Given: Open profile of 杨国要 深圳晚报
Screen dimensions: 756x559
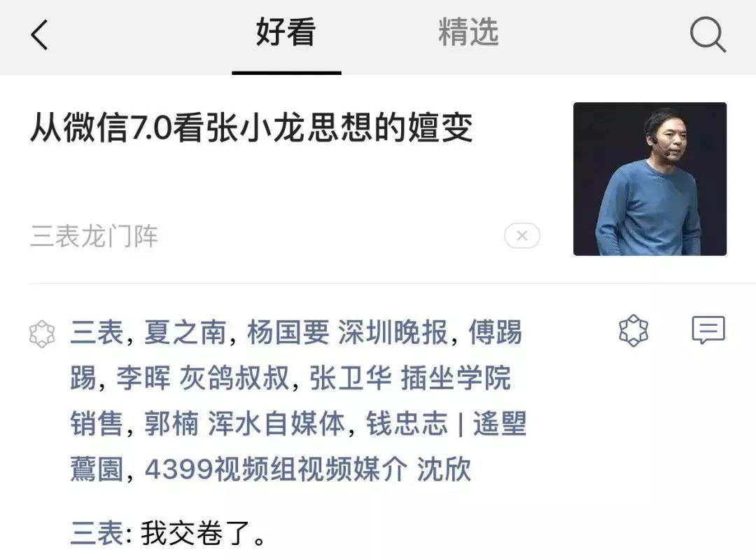Looking at the screenshot, I should tap(348, 333).
